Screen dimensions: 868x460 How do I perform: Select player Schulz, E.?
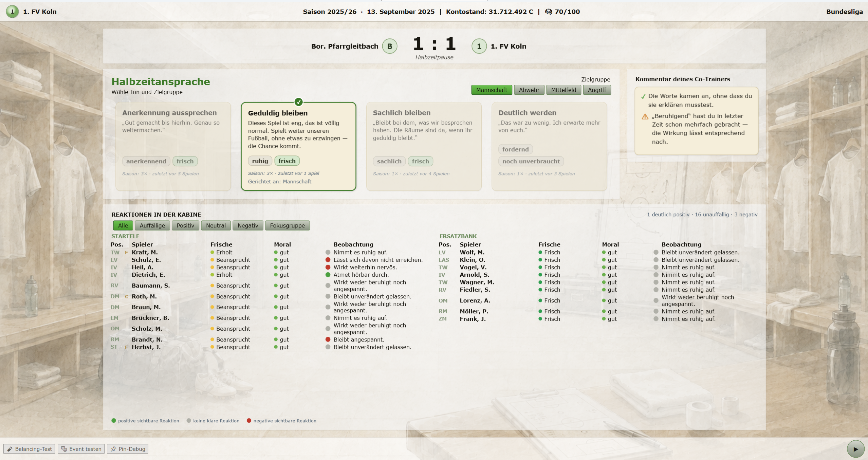click(146, 260)
